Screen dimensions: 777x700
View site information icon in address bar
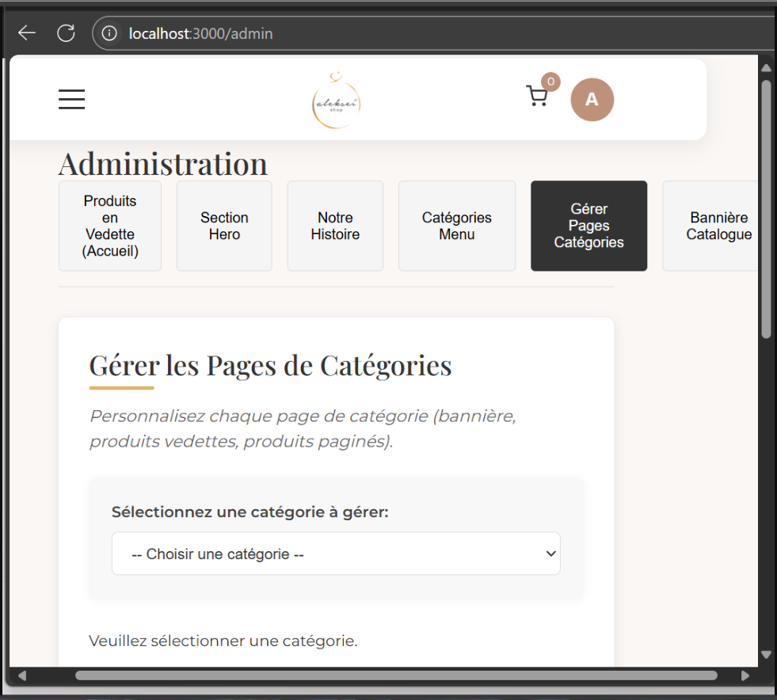[x=110, y=33]
